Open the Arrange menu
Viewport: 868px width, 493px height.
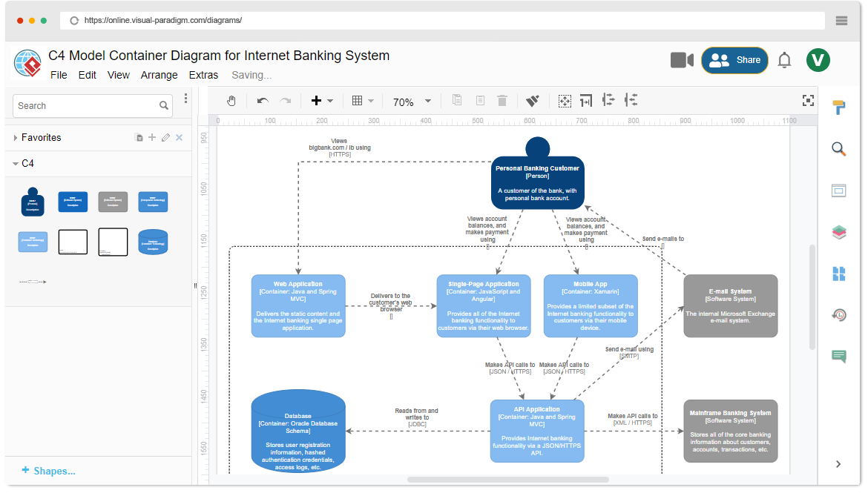pos(159,75)
